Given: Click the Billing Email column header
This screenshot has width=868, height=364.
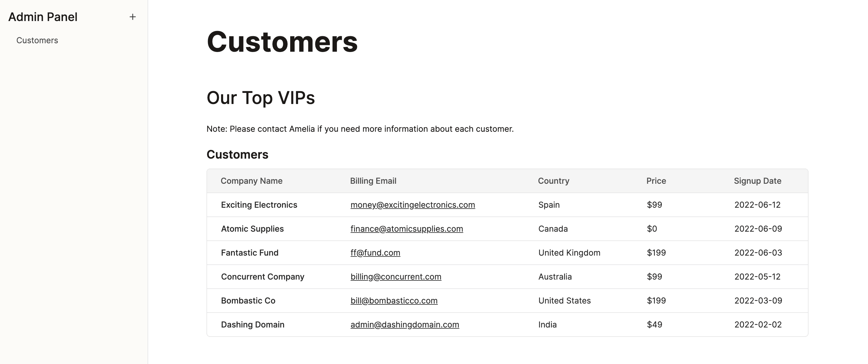Looking at the screenshot, I should 373,181.
